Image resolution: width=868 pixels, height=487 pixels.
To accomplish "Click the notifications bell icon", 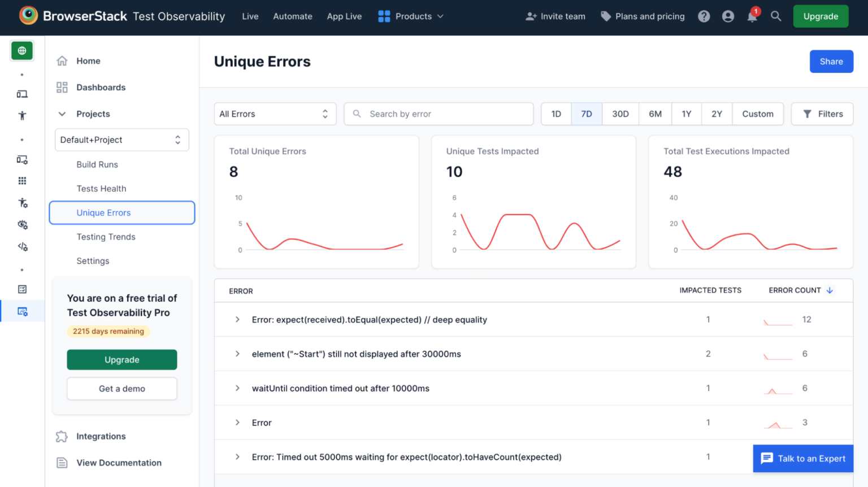I will (x=752, y=17).
